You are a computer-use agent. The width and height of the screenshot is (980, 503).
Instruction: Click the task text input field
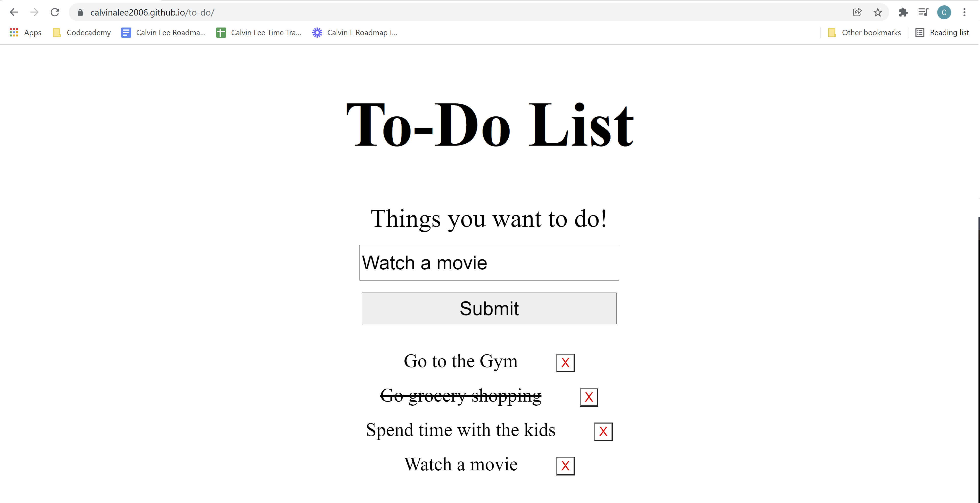[x=489, y=262]
